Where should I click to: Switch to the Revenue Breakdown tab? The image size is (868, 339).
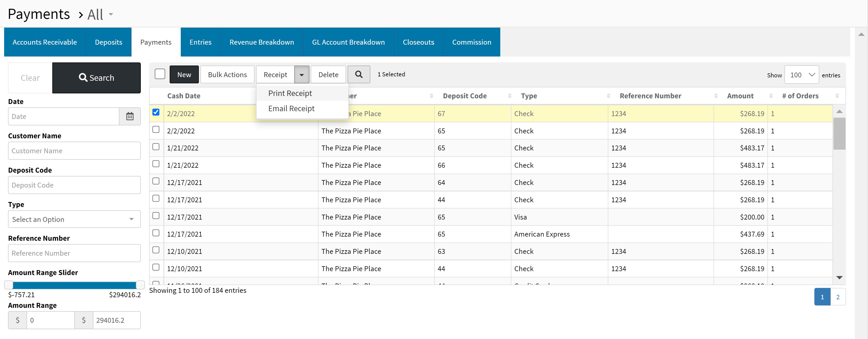(261, 42)
